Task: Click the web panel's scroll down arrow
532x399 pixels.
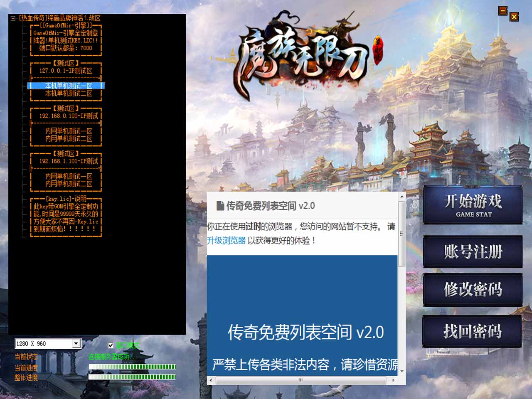Action: [x=401, y=372]
